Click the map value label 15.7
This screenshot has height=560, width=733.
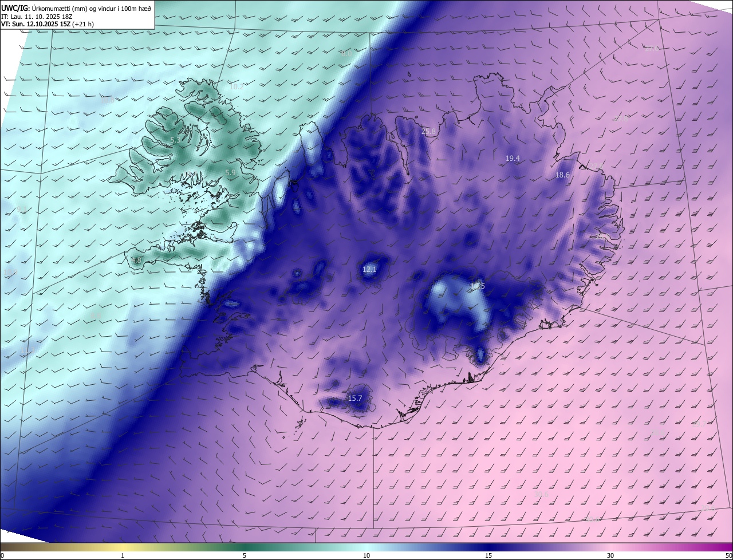click(x=355, y=398)
